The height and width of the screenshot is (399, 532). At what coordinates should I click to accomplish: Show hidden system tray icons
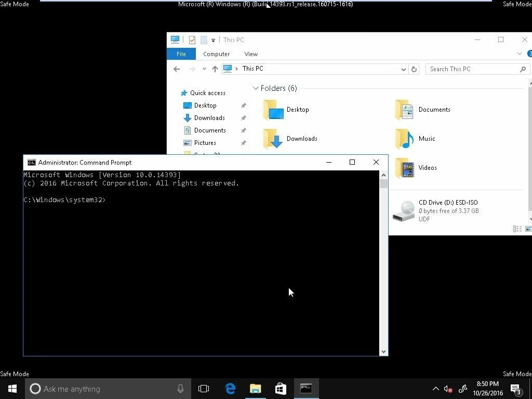tap(436, 389)
